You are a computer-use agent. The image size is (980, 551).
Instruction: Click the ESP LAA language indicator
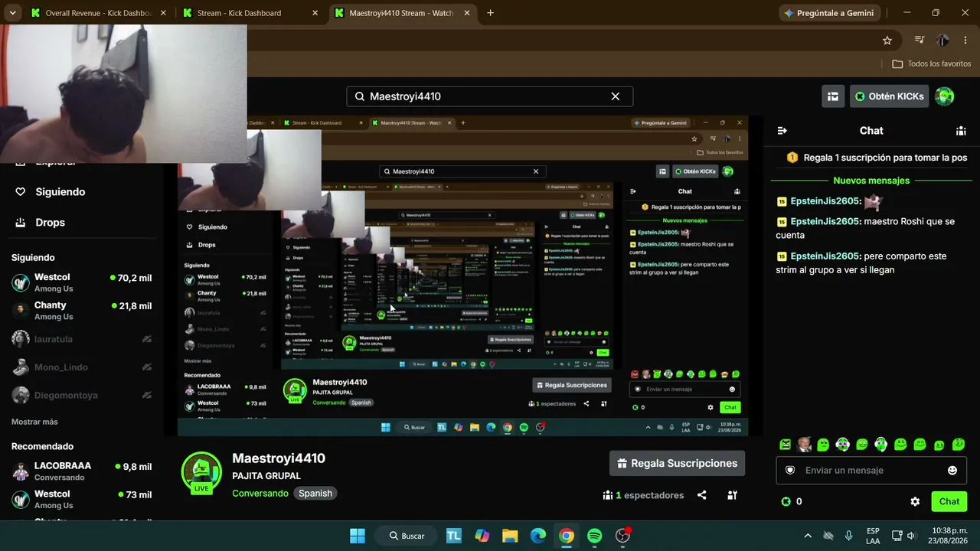pos(873,536)
